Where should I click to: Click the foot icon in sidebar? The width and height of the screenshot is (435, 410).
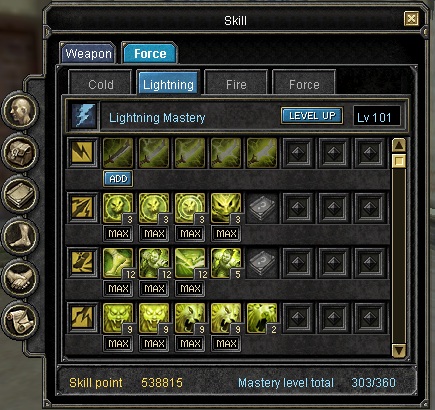[x=20, y=236]
